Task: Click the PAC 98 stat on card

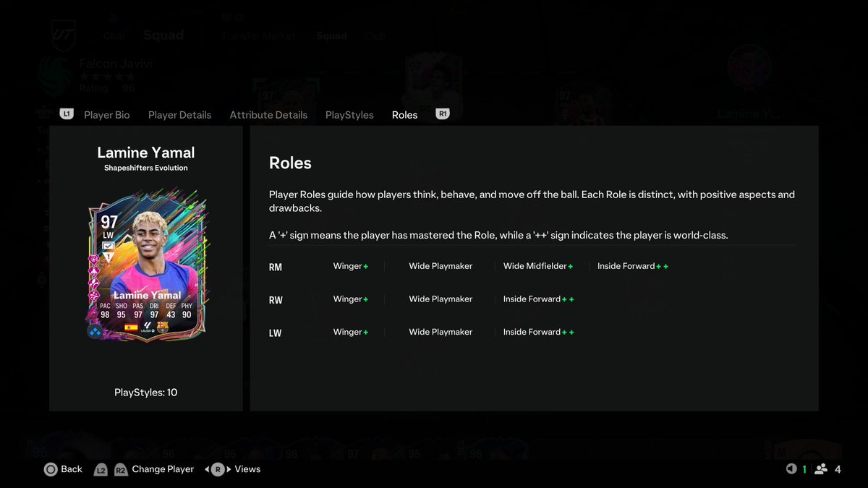Action: (x=105, y=310)
